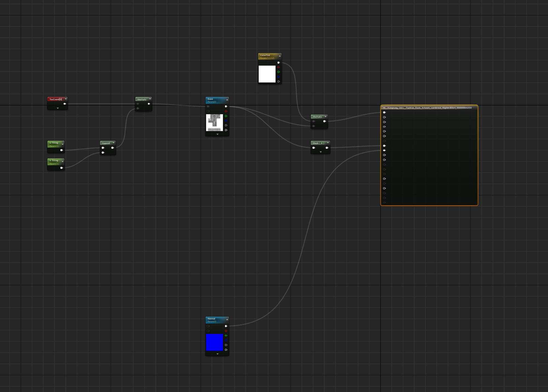Click Base texture white RGB output pin
The image size is (548, 392).
(226, 106)
